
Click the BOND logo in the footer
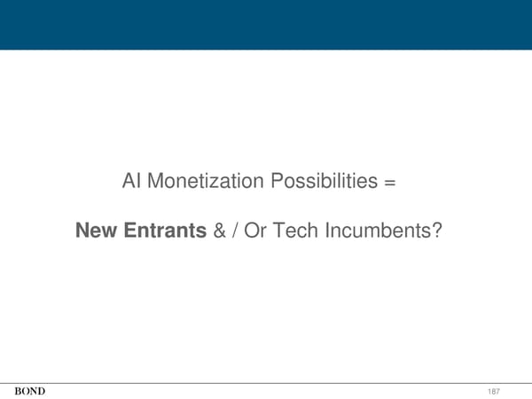[x=30, y=390]
